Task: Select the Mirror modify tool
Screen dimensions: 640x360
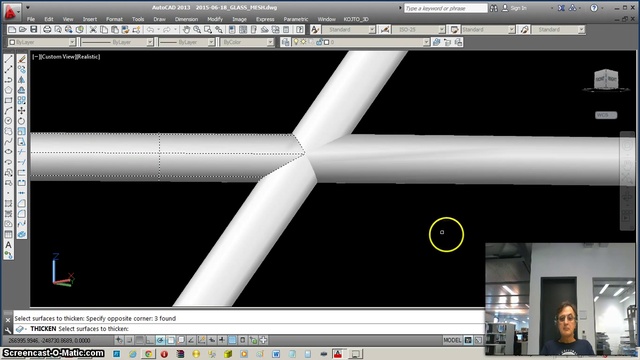Action: pyautogui.click(x=22, y=80)
